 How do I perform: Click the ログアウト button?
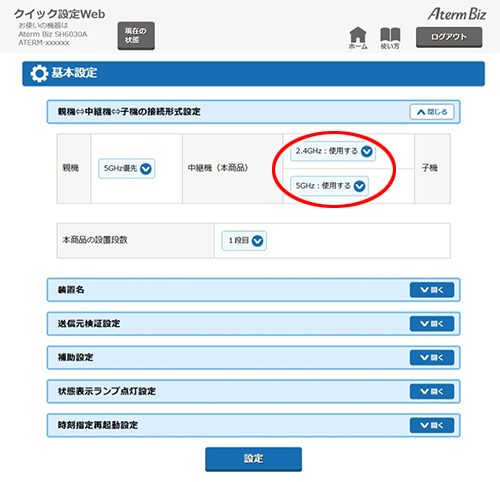pyautogui.click(x=449, y=37)
